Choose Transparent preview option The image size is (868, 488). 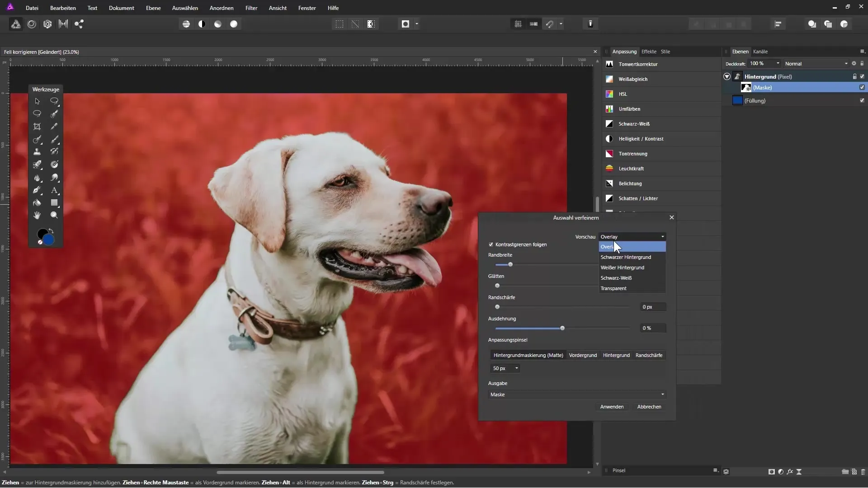[x=632, y=288]
